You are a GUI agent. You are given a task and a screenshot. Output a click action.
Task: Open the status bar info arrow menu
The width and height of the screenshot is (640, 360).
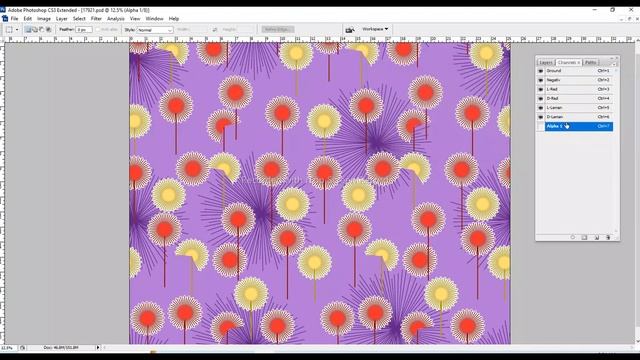click(x=98, y=348)
